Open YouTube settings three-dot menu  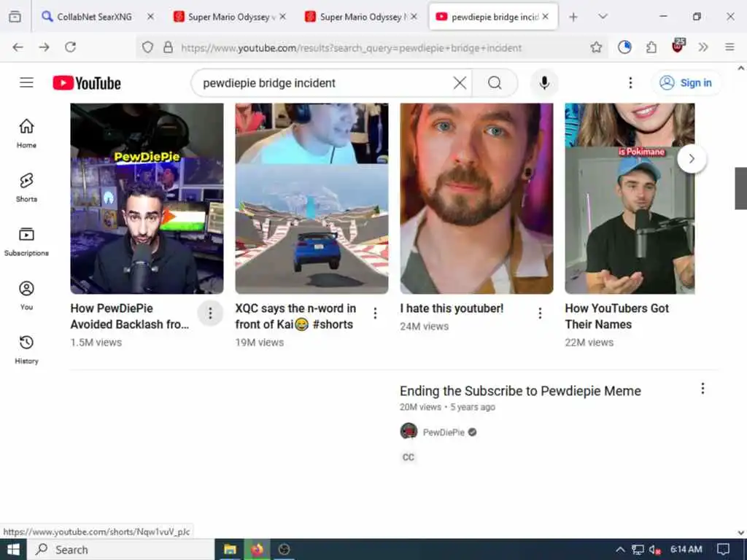(x=630, y=83)
